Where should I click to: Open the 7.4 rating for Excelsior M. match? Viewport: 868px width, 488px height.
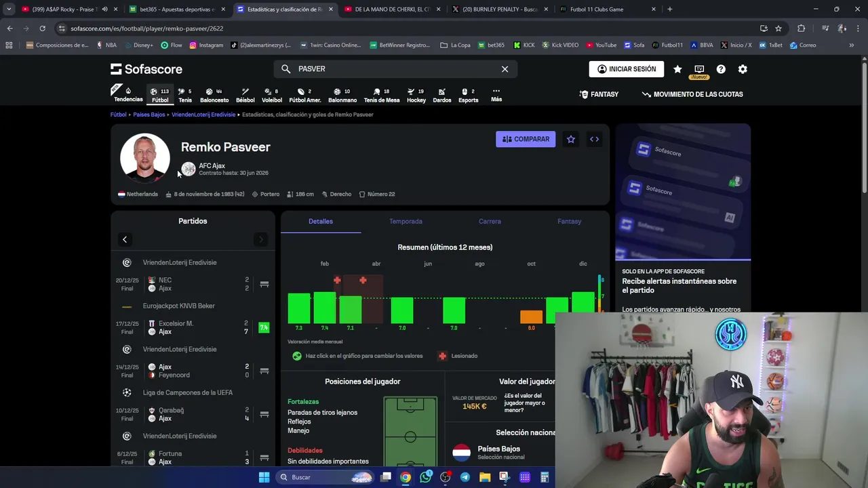(x=264, y=327)
